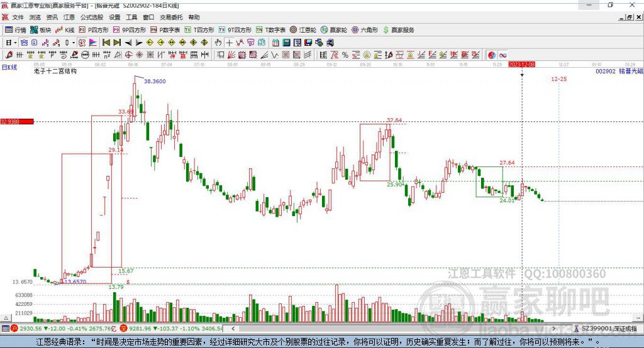Viewport: 644px width, 348px height.
Task: Select the percent % retracement tool
Action: [345, 55]
